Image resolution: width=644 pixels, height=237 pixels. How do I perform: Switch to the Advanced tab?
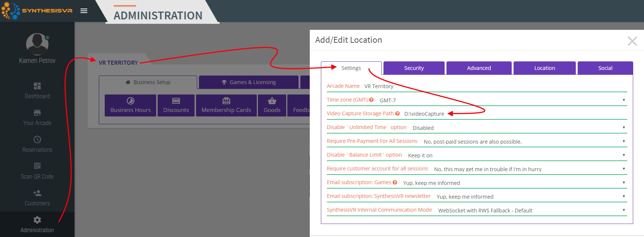(x=479, y=68)
